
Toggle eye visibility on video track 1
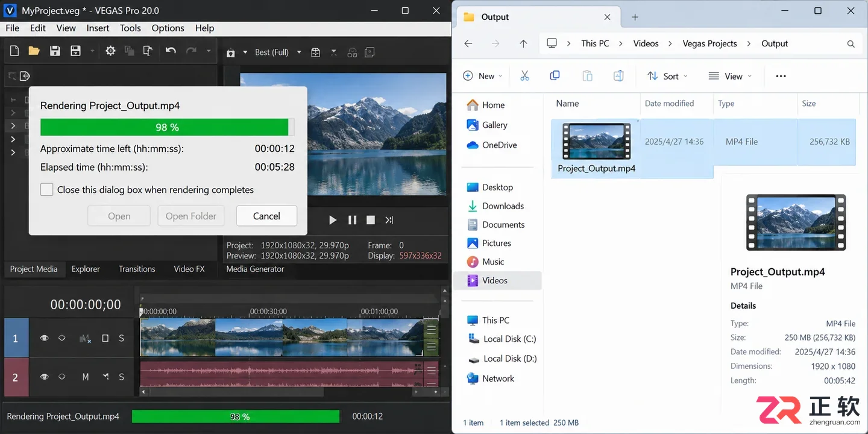coord(44,339)
